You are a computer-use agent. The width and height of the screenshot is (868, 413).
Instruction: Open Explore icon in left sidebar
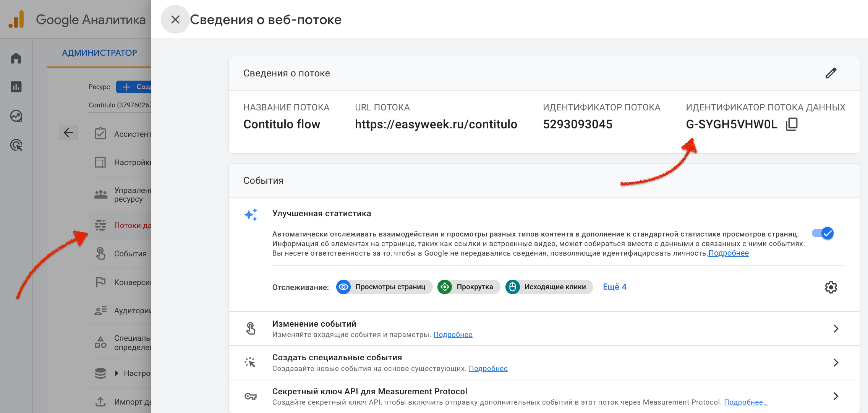click(16, 116)
